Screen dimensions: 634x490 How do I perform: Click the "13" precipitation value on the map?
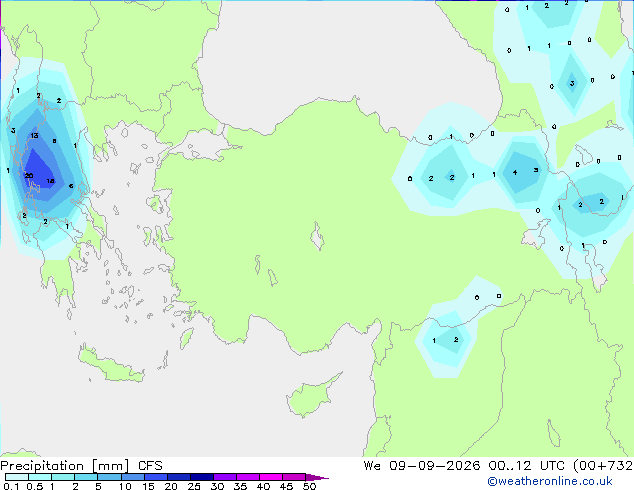34,135
